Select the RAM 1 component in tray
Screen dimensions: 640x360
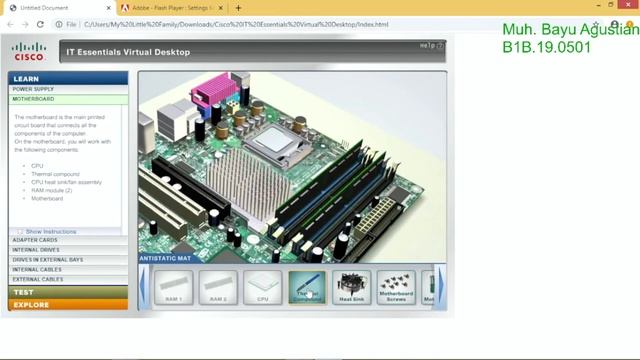(x=173, y=287)
